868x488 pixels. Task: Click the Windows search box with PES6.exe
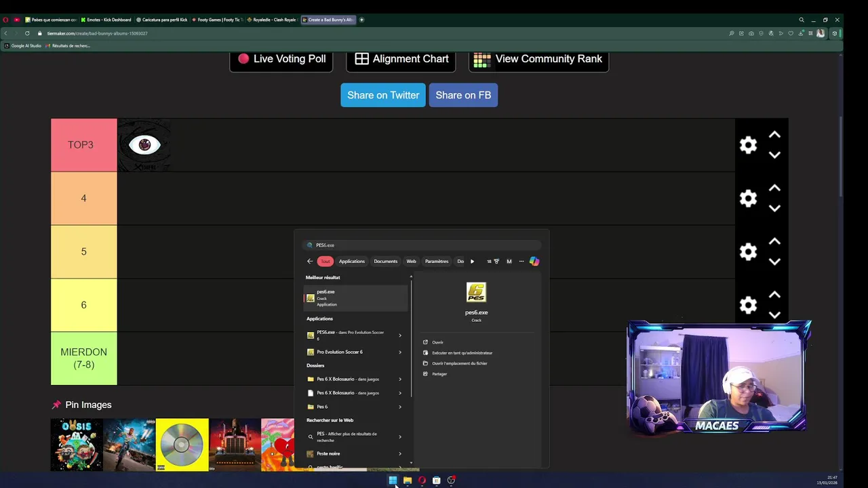(421, 245)
